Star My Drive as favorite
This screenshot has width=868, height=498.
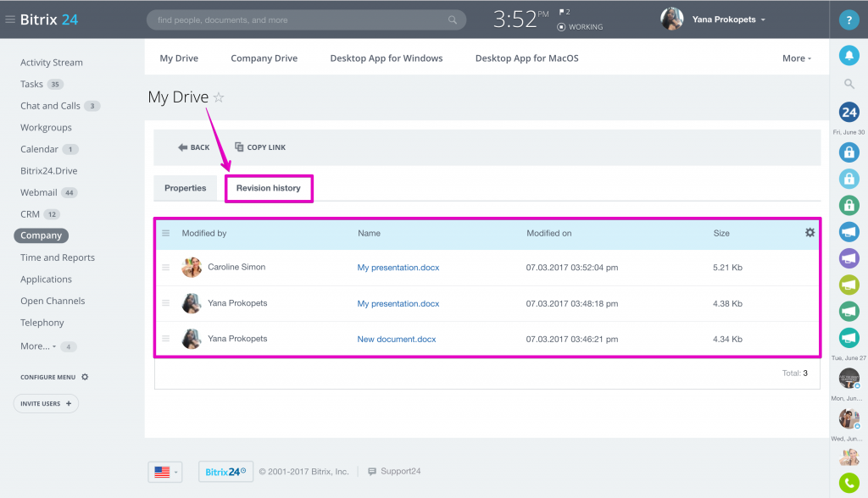point(219,97)
